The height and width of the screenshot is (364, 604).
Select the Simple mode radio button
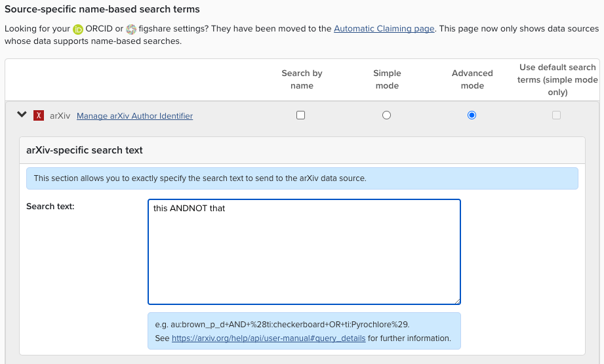(x=386, y=115)
